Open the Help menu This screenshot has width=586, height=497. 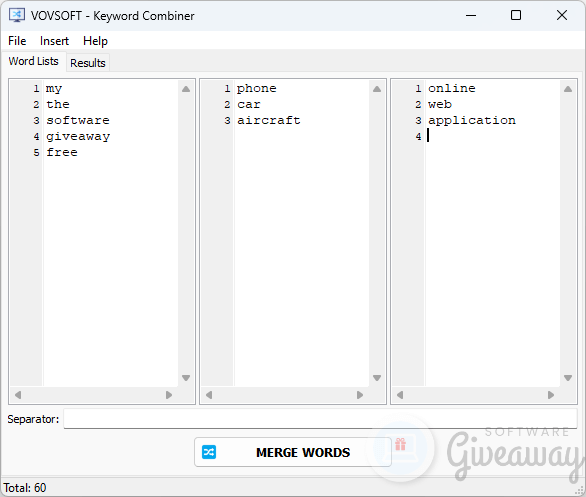tap(95, 41)
